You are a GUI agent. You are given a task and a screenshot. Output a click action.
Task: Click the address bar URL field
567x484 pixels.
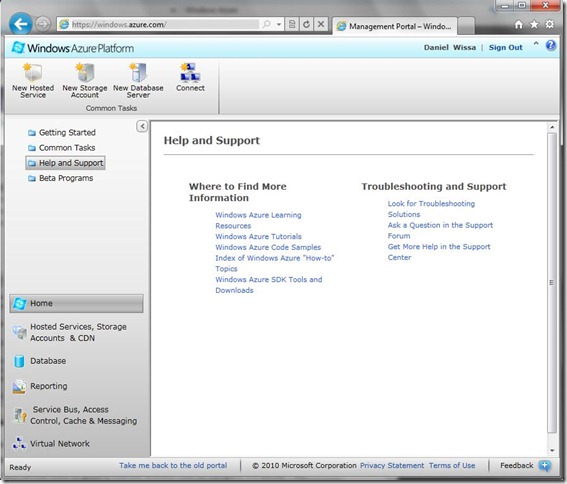click(158, 24)
